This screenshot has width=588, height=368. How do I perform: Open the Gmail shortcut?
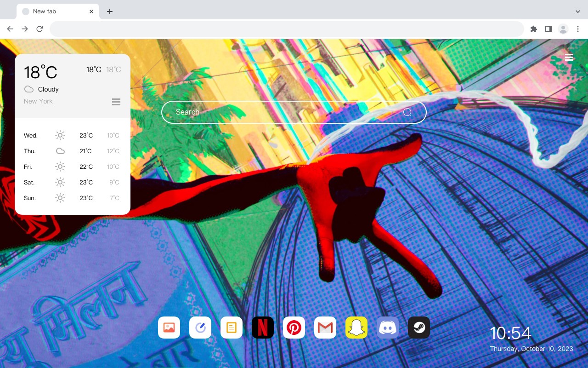pyautogui.click(x=325, y=328)
